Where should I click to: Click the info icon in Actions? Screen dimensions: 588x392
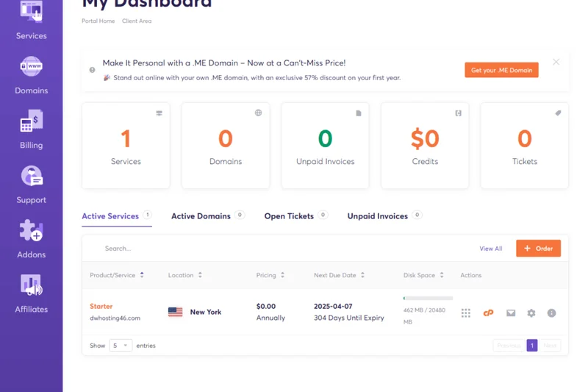(551, 313)
